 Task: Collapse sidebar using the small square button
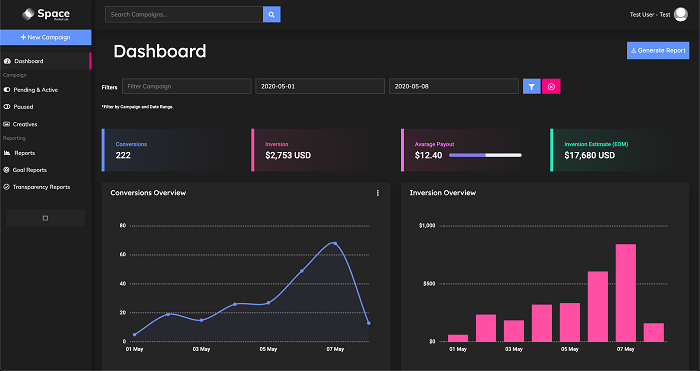[46, 218]
